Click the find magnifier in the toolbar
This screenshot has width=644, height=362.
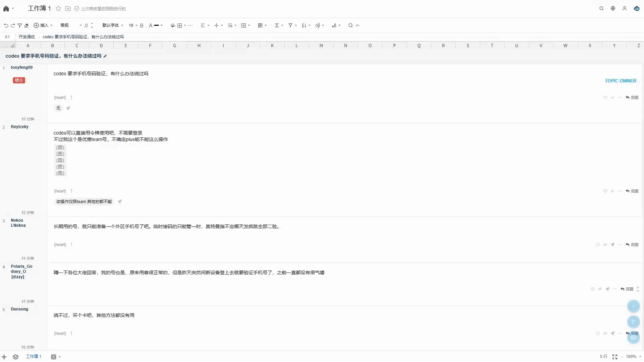click(351, 25)
